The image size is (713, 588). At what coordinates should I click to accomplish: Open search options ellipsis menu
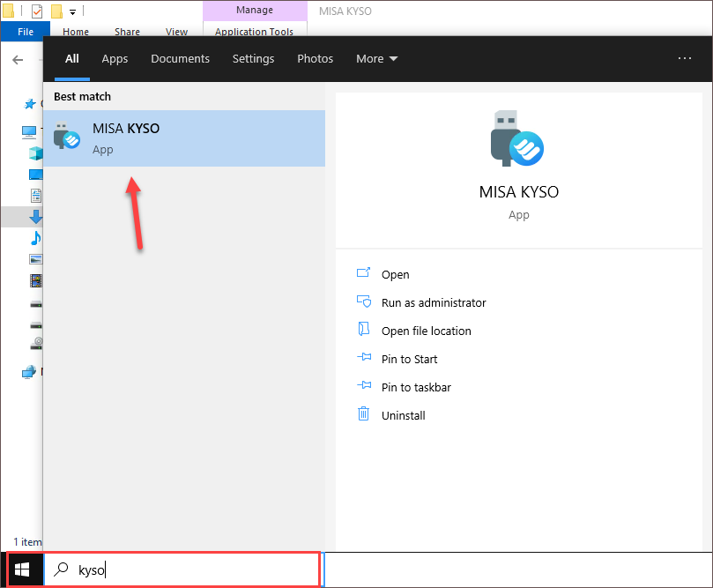[684, 58]
